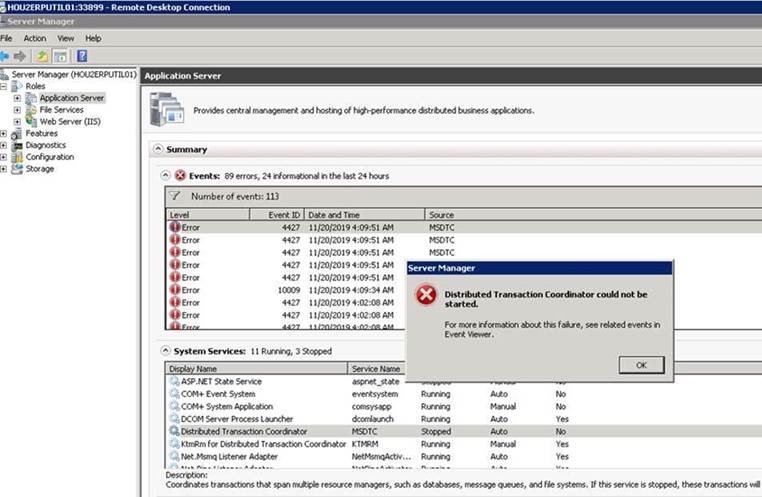Select KtmRm for Distributed Transaction Coordinator row

click(x=464, y=444)
